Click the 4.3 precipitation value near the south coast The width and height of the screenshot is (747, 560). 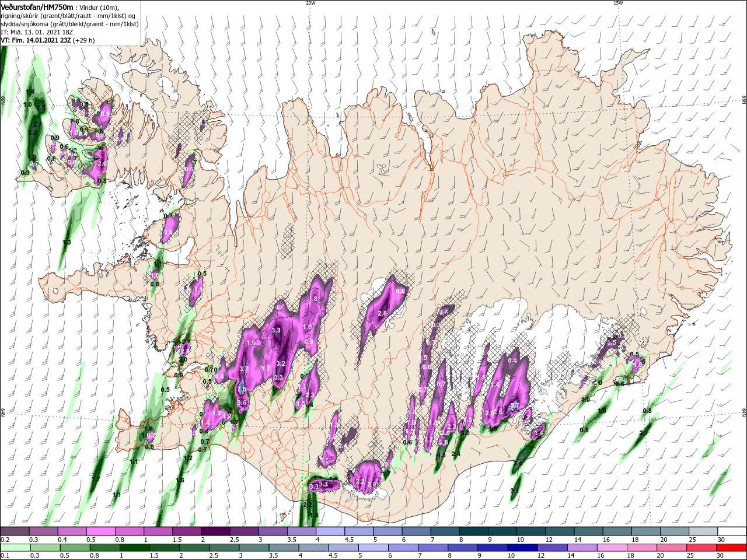pyautogui.click(x=441, y=455)
